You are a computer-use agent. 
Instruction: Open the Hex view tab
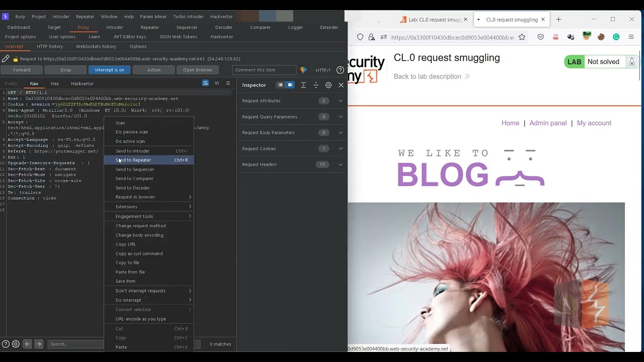(x=55, y=83)
